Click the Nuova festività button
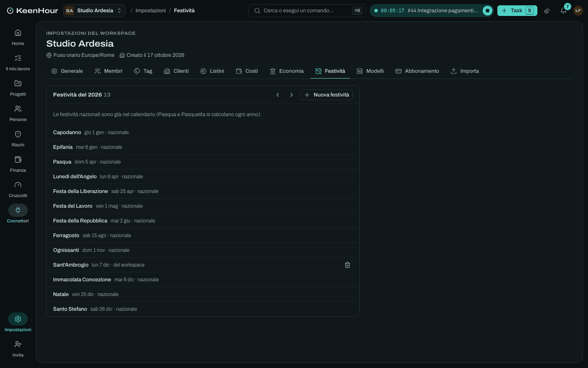588x368 pixels. tap(327, 95)
